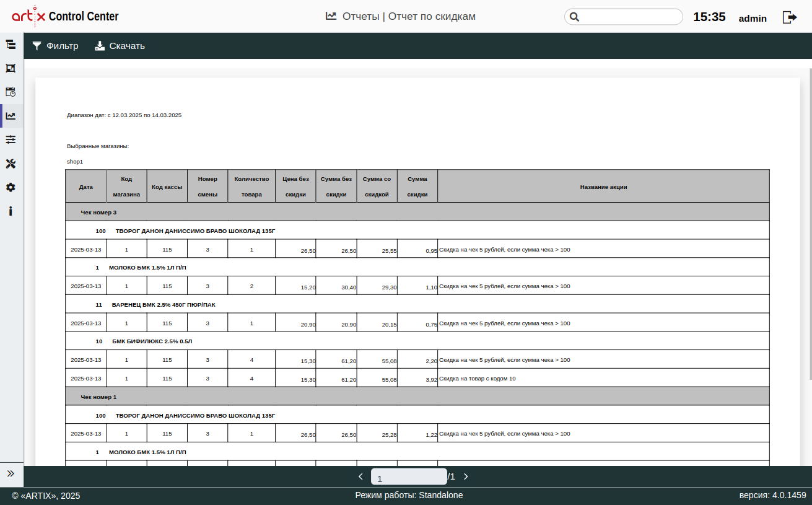Click the Цена без скидки column header
This screenshot has height=505, width=812.
tap(295, 187)
